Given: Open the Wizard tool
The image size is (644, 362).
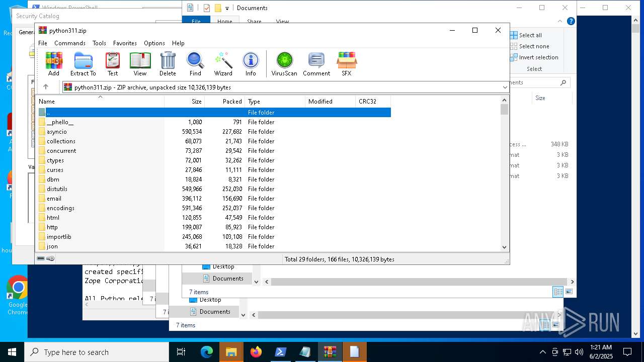Looking at the screenshot, I should pyautogui.click(x=223, y=64).
